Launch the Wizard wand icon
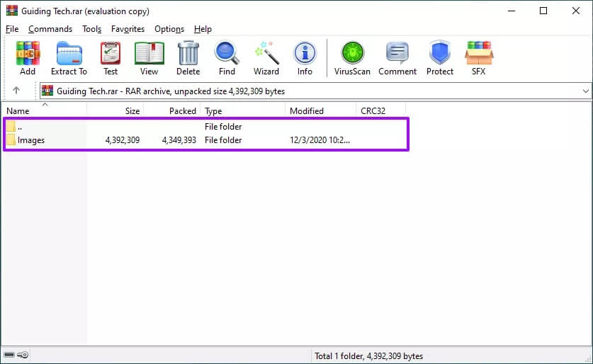This screenshot has width=593, height=364. [x=266, y=53]
